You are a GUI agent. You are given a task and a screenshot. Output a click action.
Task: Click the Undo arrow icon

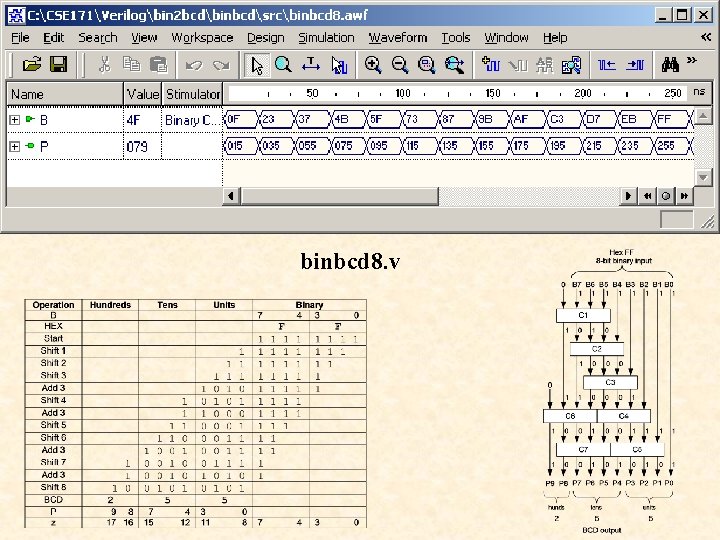(193, 65)
